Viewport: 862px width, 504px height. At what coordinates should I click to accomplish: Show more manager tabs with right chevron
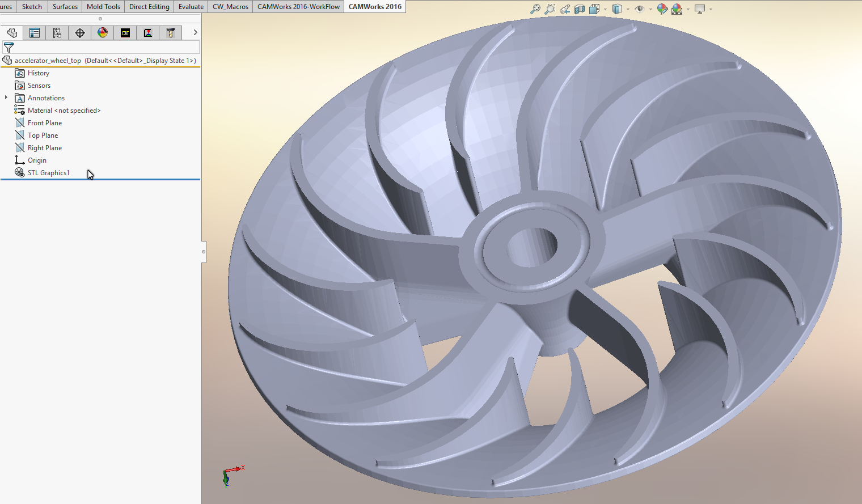pyautogui.click(x=195, y=32)
